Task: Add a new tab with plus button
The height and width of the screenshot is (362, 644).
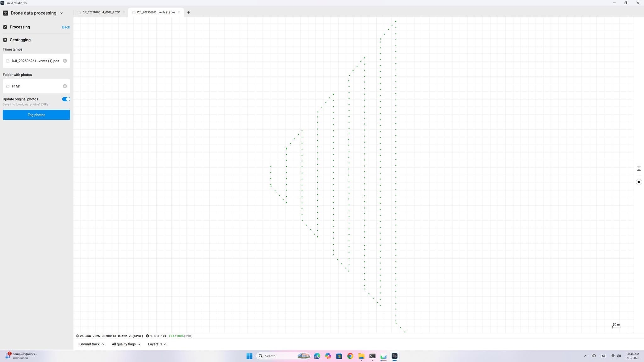Action: pyautogui.click(x=188, y=12)
